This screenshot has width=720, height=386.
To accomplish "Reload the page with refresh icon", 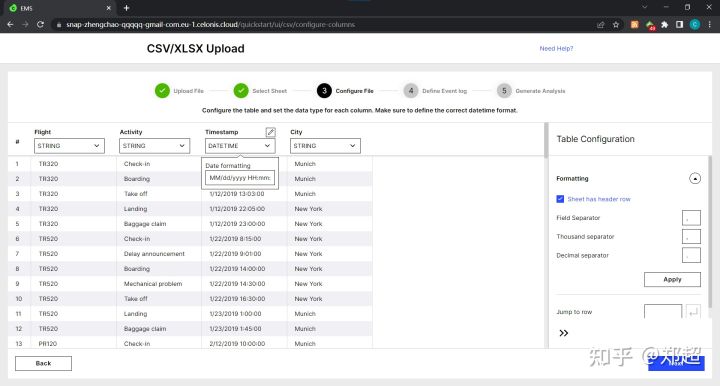I will [40, 24].
